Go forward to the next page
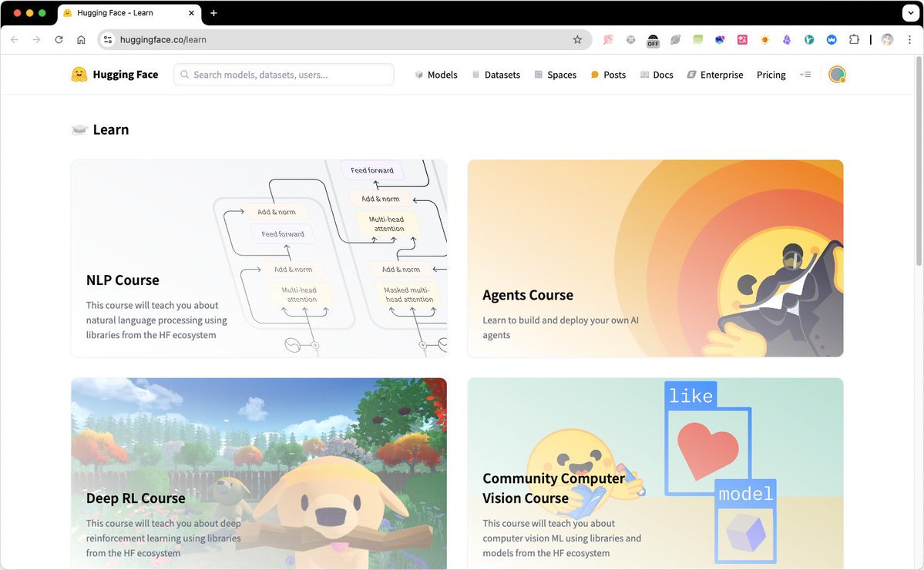This screenshot has height=570, width=924. [x=36, y=39]
